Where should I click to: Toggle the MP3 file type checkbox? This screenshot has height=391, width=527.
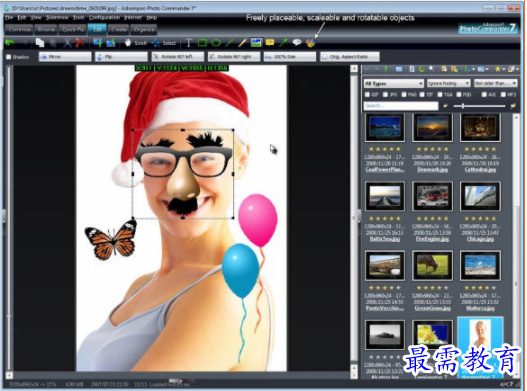click(503, 95)
